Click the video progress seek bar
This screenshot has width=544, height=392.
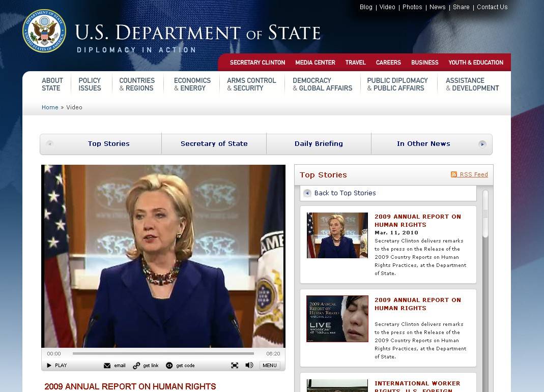point(163,353)
